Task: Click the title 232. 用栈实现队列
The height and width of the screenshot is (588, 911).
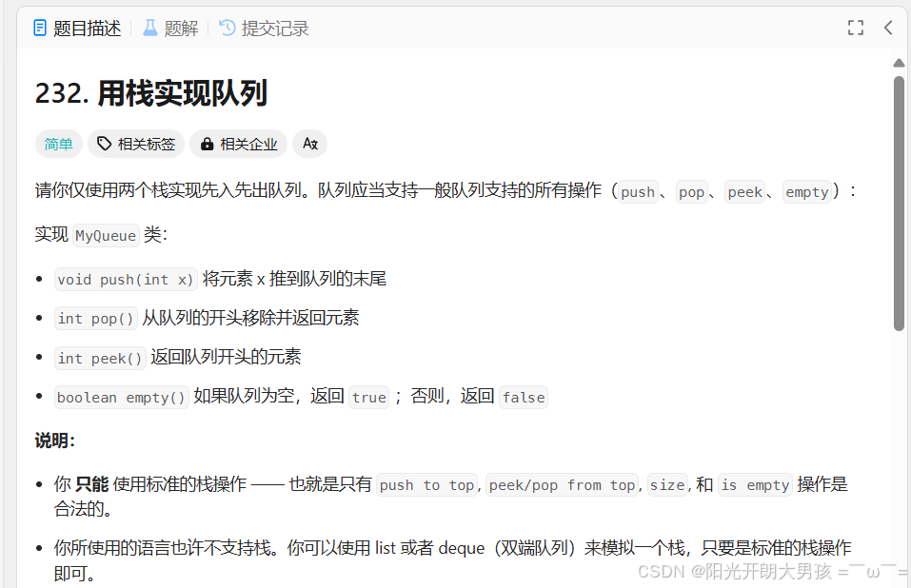Action: (x=151, y=93)
